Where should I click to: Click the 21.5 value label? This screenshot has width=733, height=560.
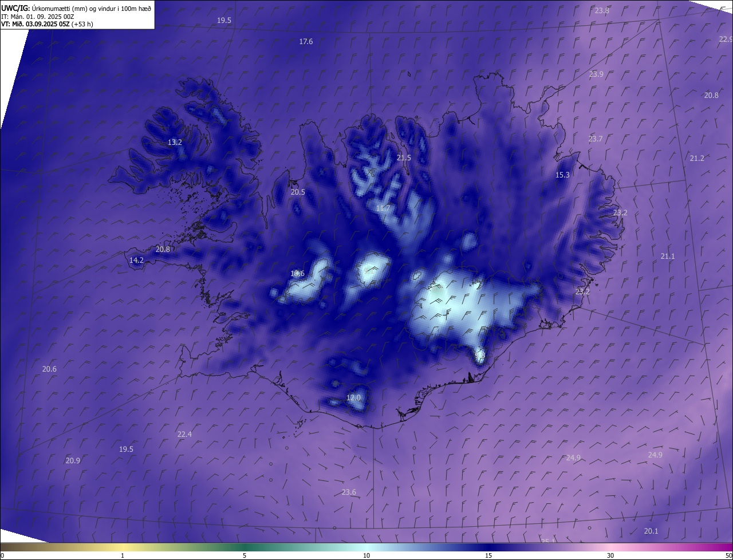click(404, 158)
